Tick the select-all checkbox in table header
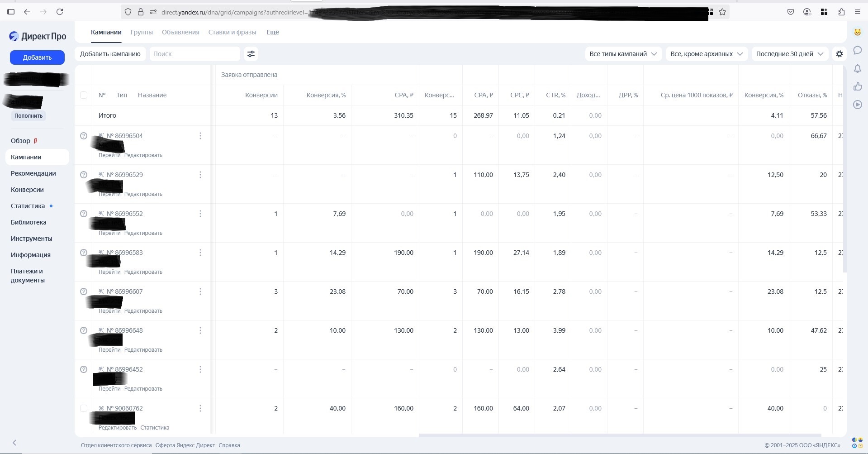 (x=84, y=95)
